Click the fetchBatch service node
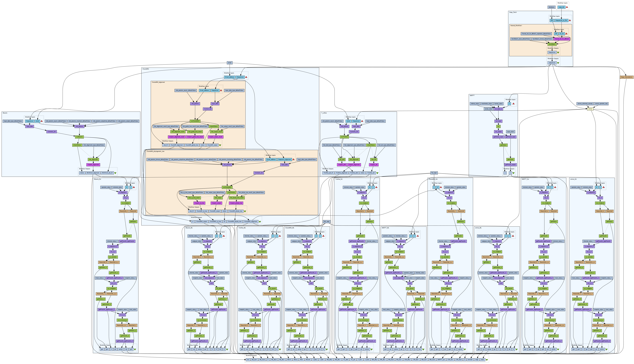 click(x=552, y=44)
